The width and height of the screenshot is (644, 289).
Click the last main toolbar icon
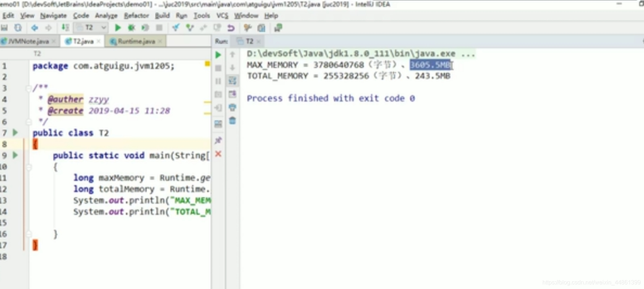pos(278,28)
